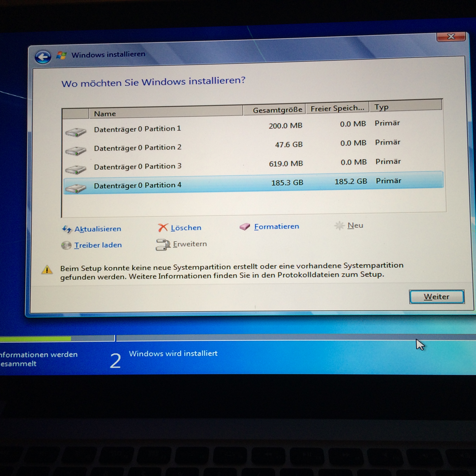Click the red X delete icon

coord(163,228)
